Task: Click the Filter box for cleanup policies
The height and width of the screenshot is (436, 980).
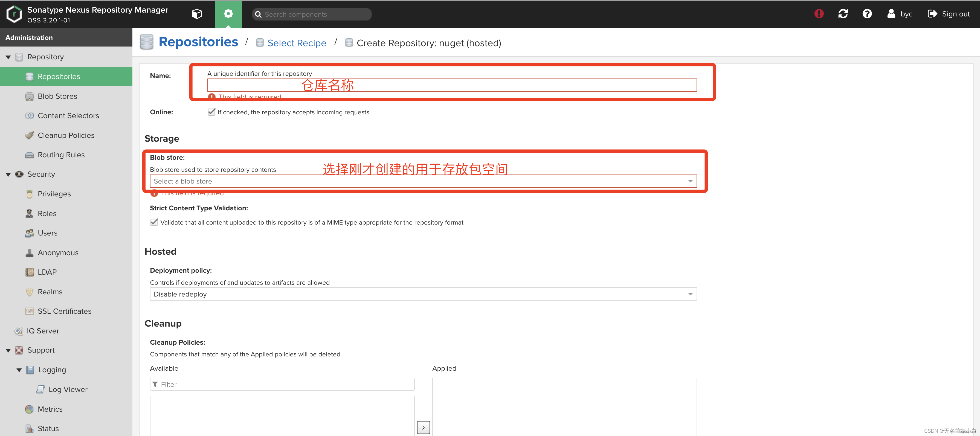Action: coord(282,384)
